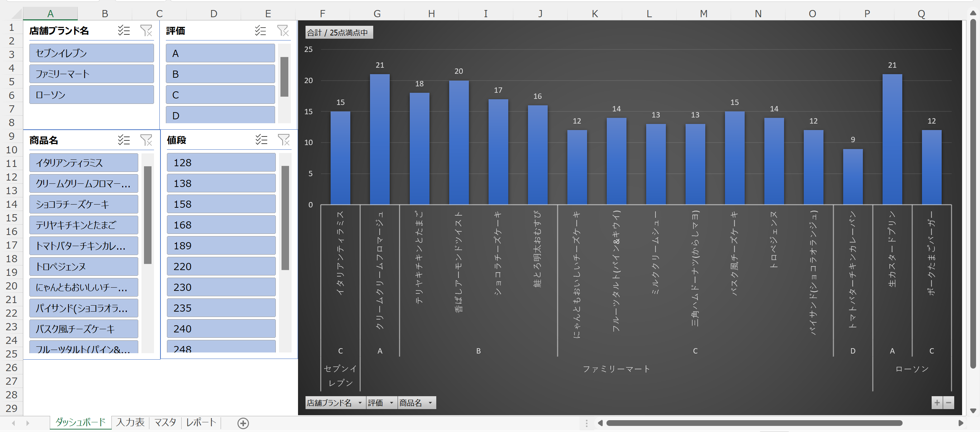This screenshot has width=980, height=432.
Task: Click horizontal scrollbar left arrow
Action: click(x=600, y=423)
